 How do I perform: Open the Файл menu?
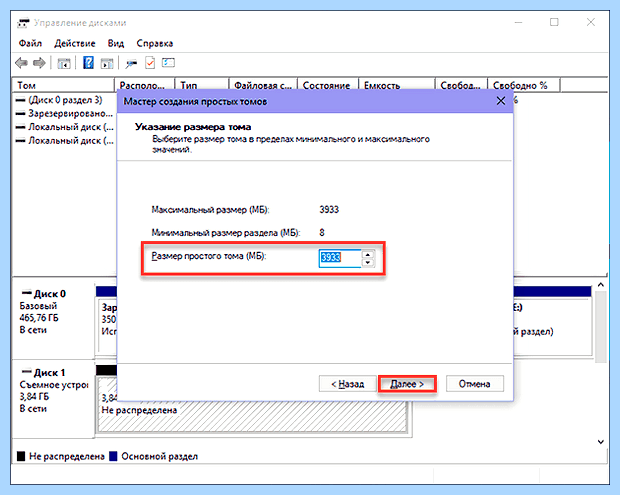pyautogui.click(x=30, y=43)
